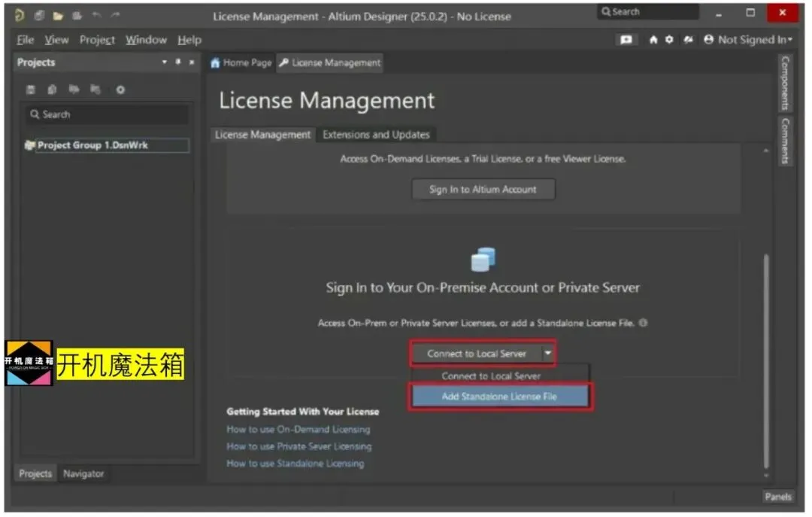Click the save icon in Projects panel toolbar
Screen dimensions: 812x517
31,90
